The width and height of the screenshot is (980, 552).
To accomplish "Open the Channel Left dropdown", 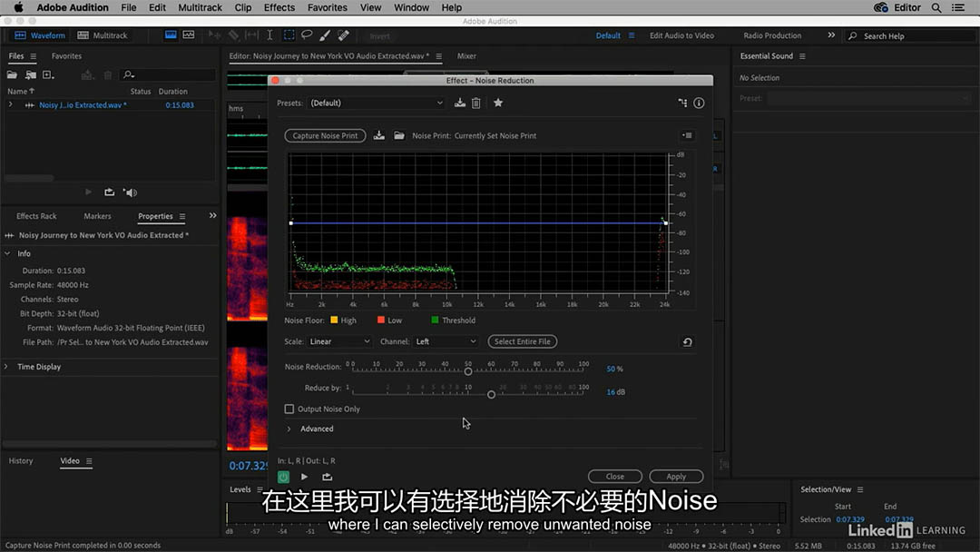I will 446,342.
